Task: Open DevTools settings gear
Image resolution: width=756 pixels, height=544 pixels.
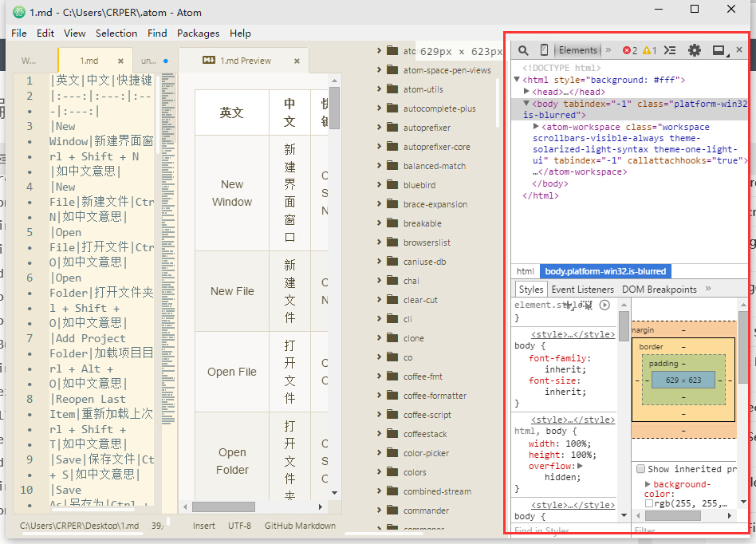Action: [695, 50]
